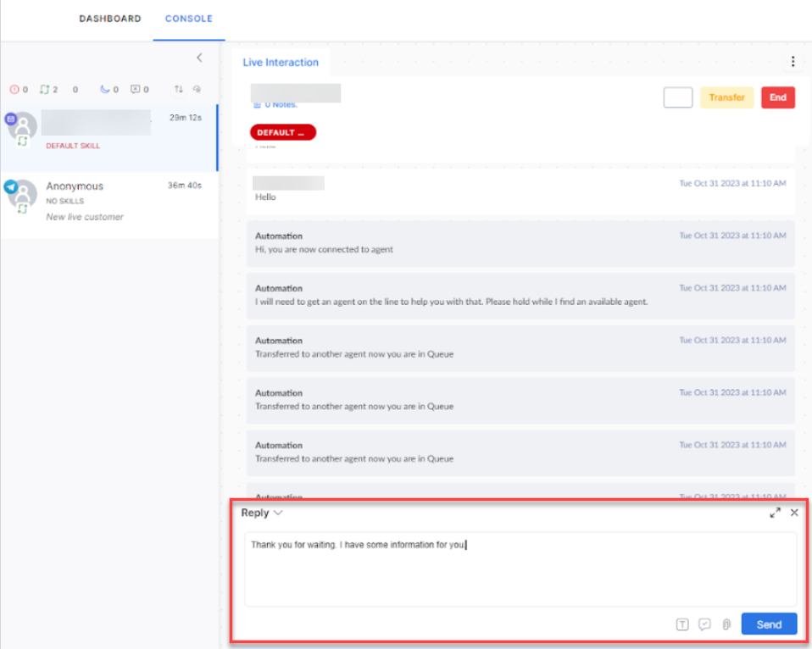The height and width of the screenshot is (649, 812).
Task: Click the green transfer counter icon showing 2
Action: coord(45,89)
